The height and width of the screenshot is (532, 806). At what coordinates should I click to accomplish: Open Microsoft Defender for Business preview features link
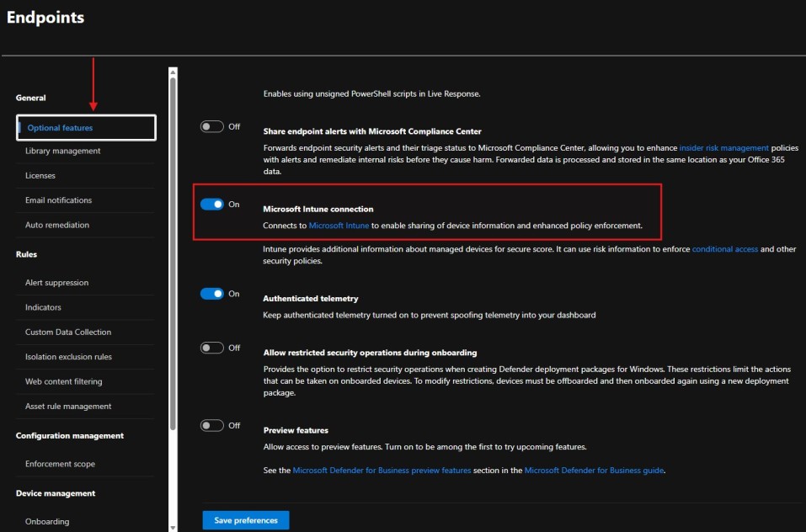pyautogui.click(x=382, y=471)
